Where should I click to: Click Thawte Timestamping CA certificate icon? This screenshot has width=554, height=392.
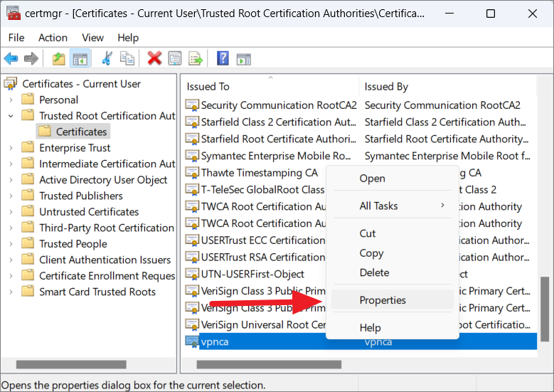(x=192, y=173)
